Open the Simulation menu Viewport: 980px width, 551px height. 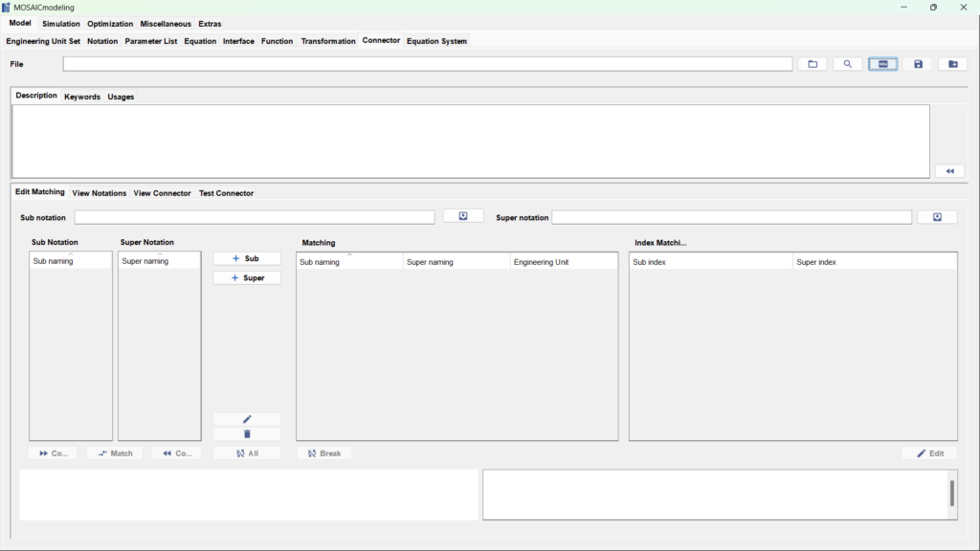pos(60,24)
